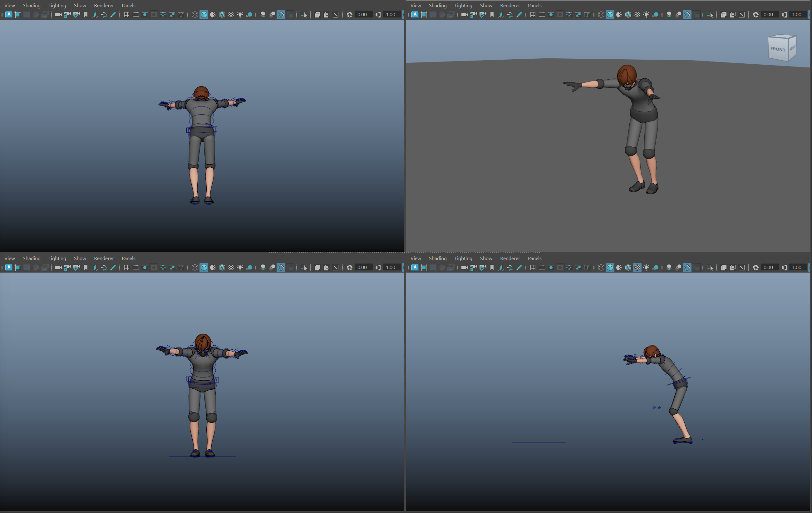This screenshot has height=513, width=812.
Task: Click gamma value 1.00 in top-left panel
Action: coord(392,14)
